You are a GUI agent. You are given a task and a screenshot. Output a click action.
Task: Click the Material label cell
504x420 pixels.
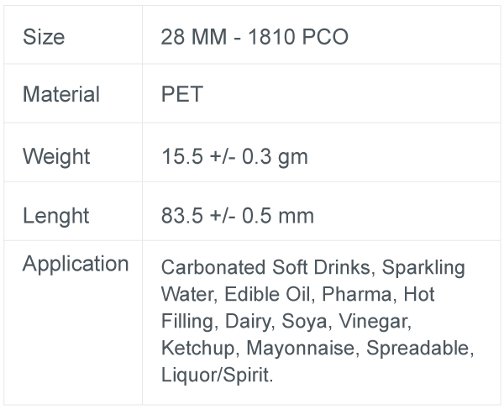click(x=73, y=93)
